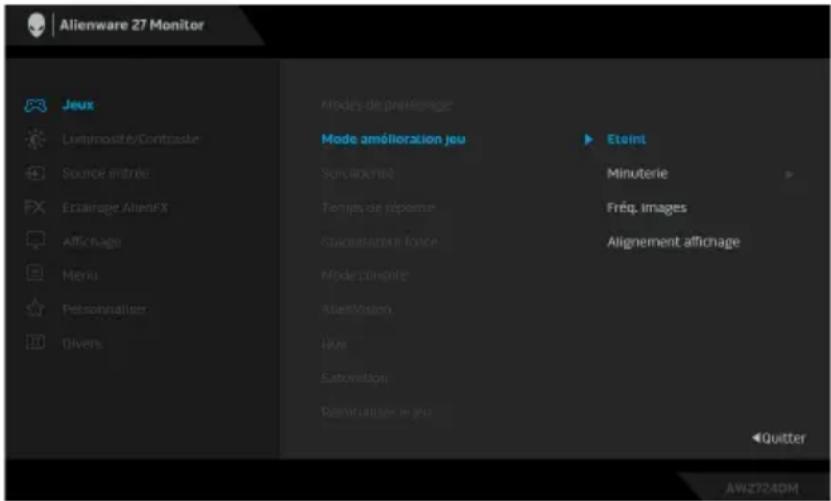Click the blue arrow beside Eteint
This screenshot has height=501, width=831.
click(x=588, y=139)
